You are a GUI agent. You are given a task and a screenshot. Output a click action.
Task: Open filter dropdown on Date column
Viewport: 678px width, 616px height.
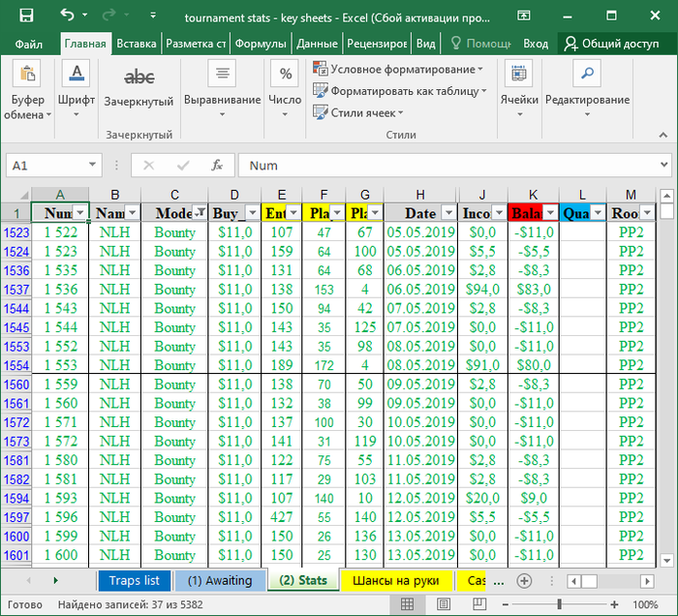(447, 213)
